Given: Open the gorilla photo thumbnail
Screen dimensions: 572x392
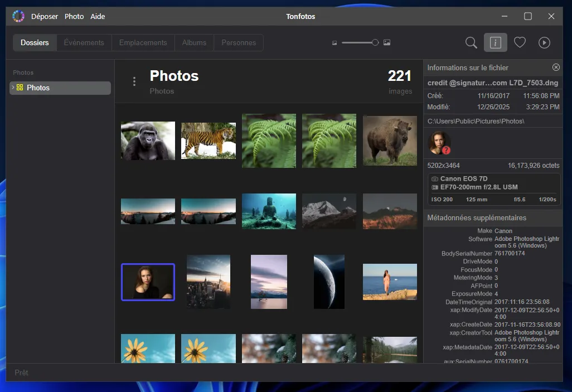Looking at the screenshot, I should [147, 141].
